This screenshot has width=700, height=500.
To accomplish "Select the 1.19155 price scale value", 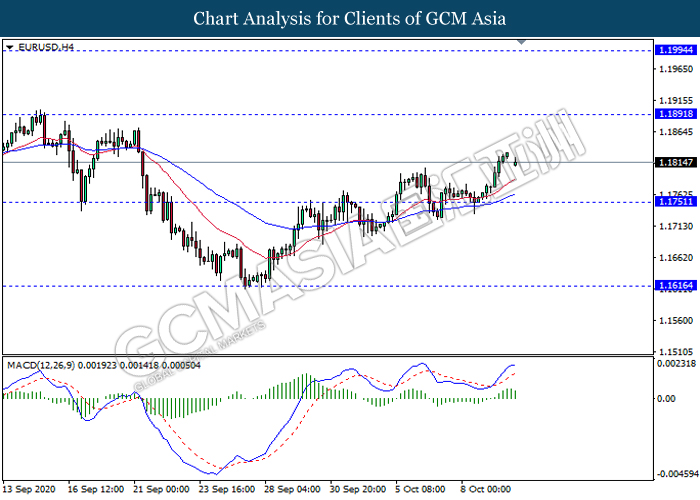I will point(676,100).
